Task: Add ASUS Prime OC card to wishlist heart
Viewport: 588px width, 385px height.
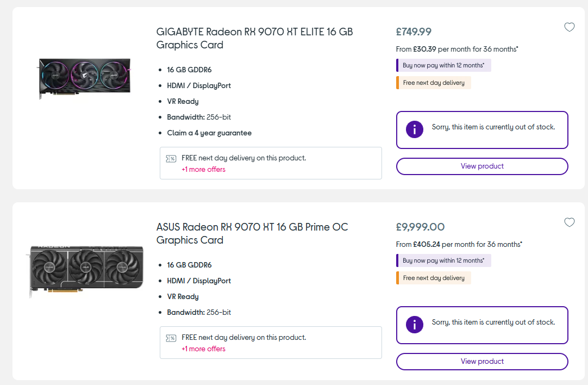Action: (569, 222)
